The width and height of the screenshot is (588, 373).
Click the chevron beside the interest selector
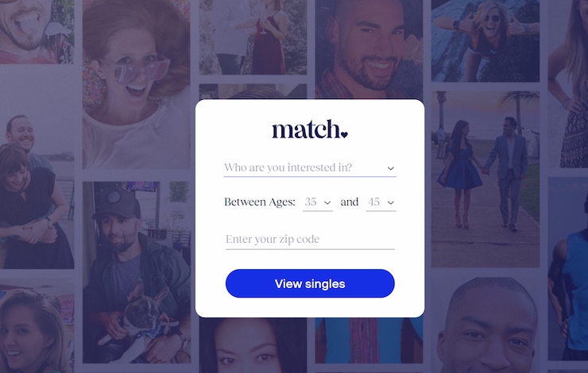pyautogui.click(x=391, y=168)
